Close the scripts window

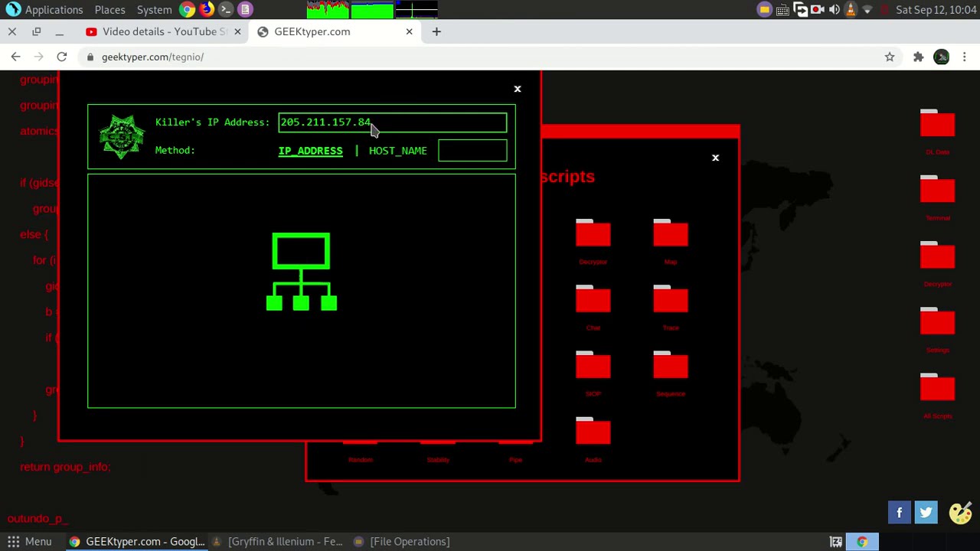(x=715, y=158)
